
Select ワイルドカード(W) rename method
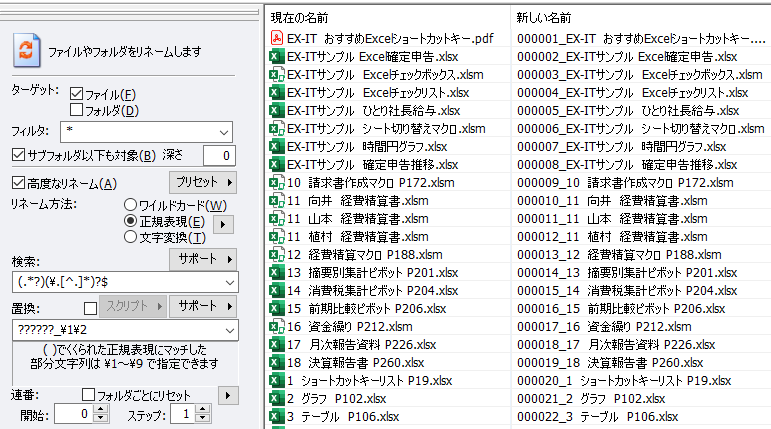130,204
